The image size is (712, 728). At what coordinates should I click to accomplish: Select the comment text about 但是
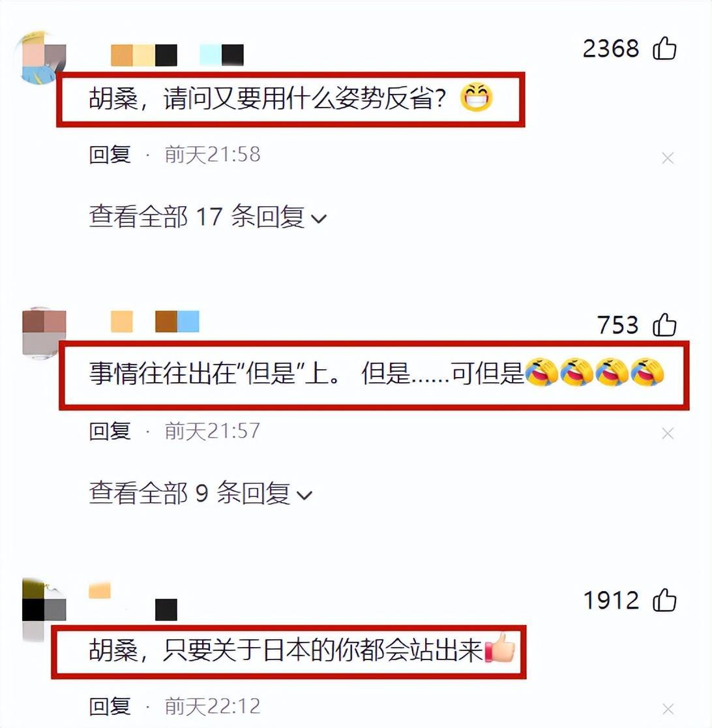click(376, 372)
